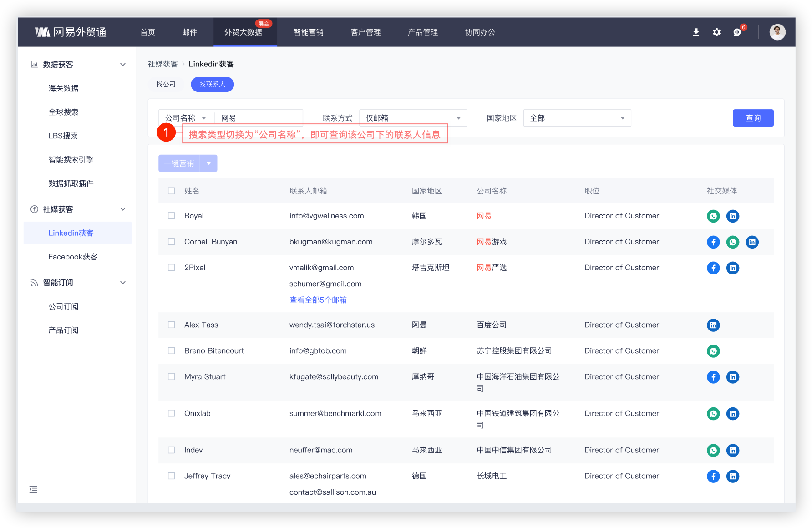Click the company name input containing 网易
The width and height of the screenshot is (812, 528).
[x=259, y=118]
